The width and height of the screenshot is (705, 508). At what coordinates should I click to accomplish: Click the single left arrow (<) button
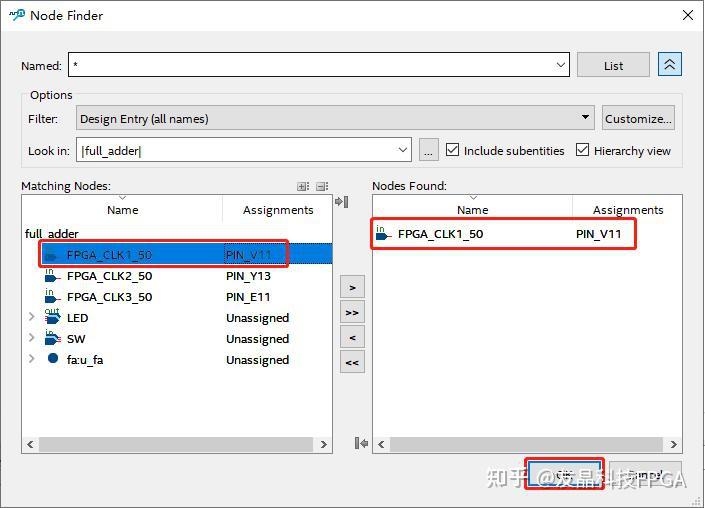point(352,337)
